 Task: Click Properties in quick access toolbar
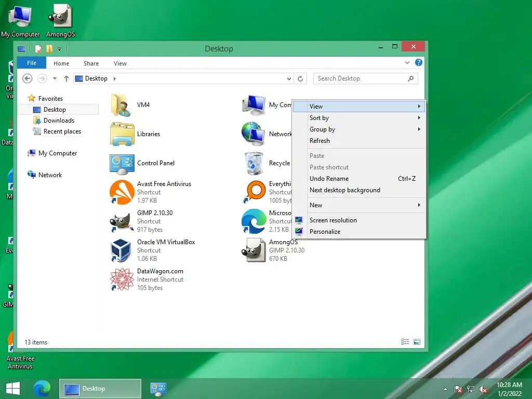pos(38,49)
